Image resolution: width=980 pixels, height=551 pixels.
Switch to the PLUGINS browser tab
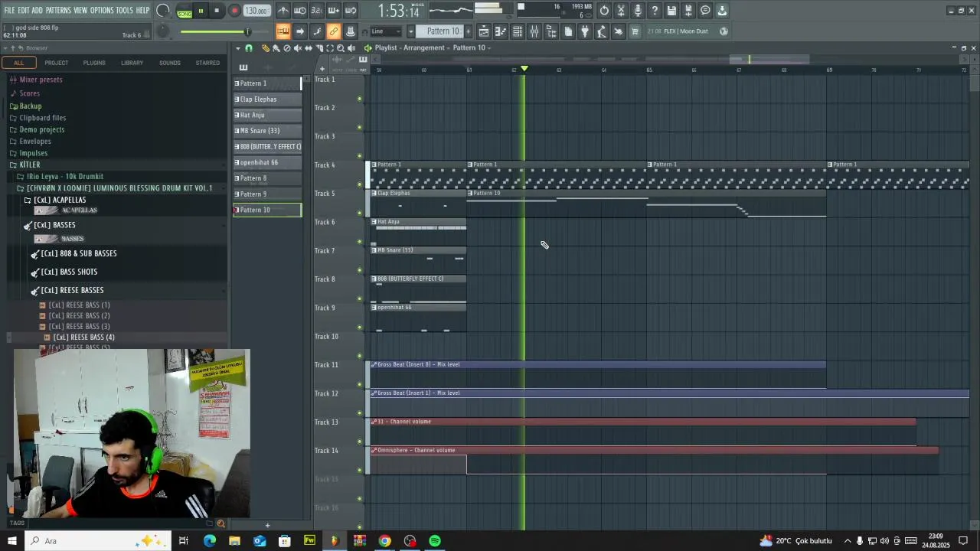[x=94, y=63]
